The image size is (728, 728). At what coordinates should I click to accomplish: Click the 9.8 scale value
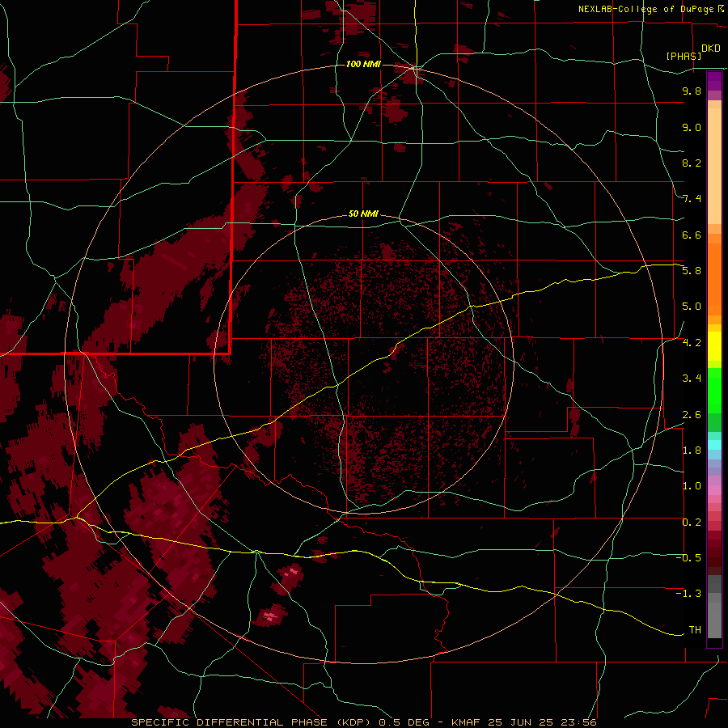tap(692, 91)
